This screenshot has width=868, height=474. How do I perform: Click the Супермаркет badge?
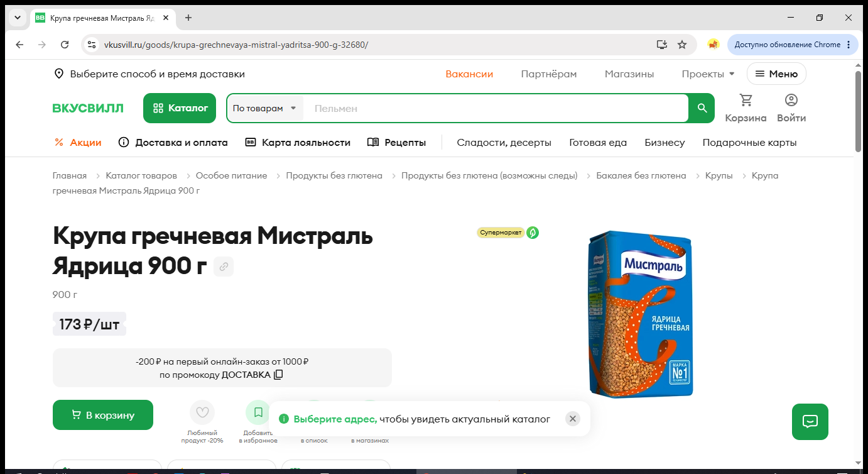pos(501,233)
